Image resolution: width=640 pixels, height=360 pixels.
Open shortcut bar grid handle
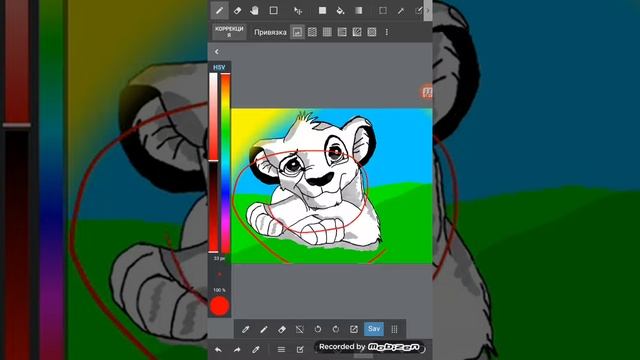coord(394,329)
